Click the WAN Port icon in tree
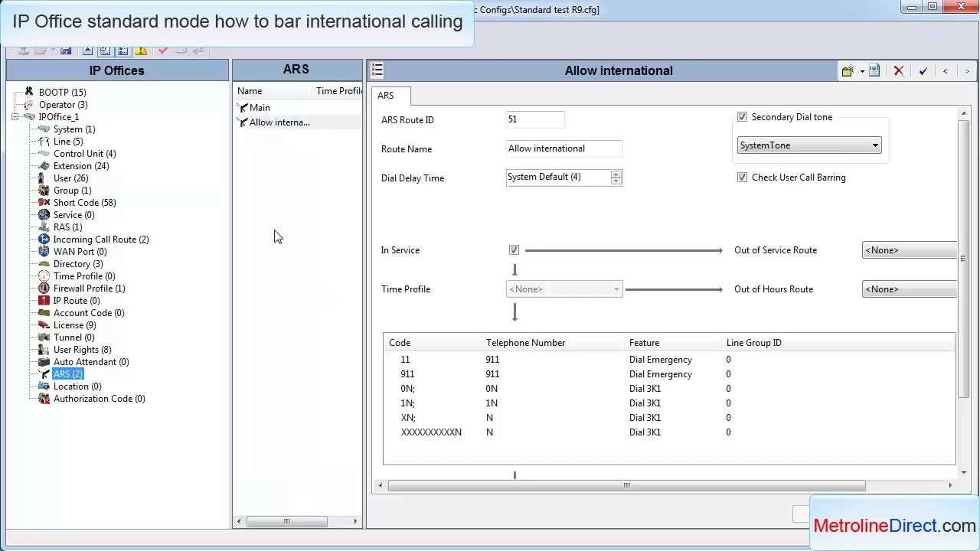980x551 pixels. pos(44,252)
